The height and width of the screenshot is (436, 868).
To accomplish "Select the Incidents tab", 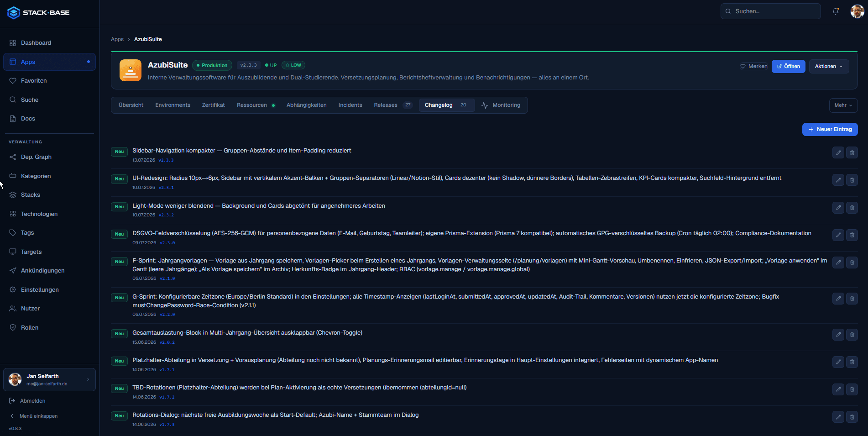I will point(350,105).
